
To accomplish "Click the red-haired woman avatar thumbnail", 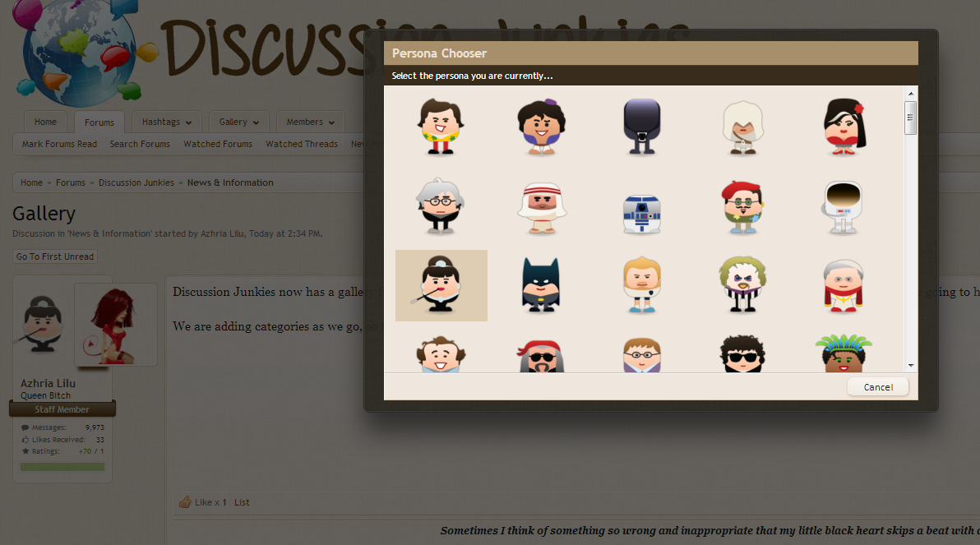I will [116, 325].
